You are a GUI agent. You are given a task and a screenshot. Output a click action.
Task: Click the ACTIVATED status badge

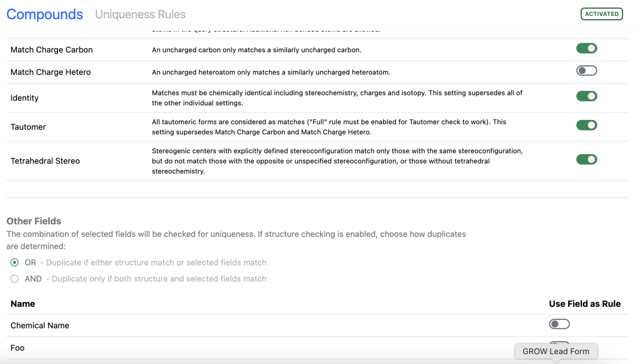(x=601, y=14)
